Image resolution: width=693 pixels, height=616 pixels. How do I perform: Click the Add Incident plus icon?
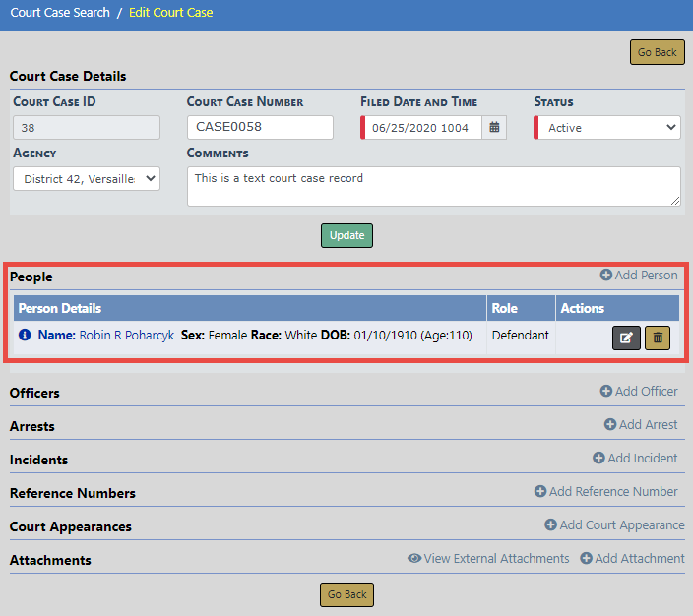[598, 459]
